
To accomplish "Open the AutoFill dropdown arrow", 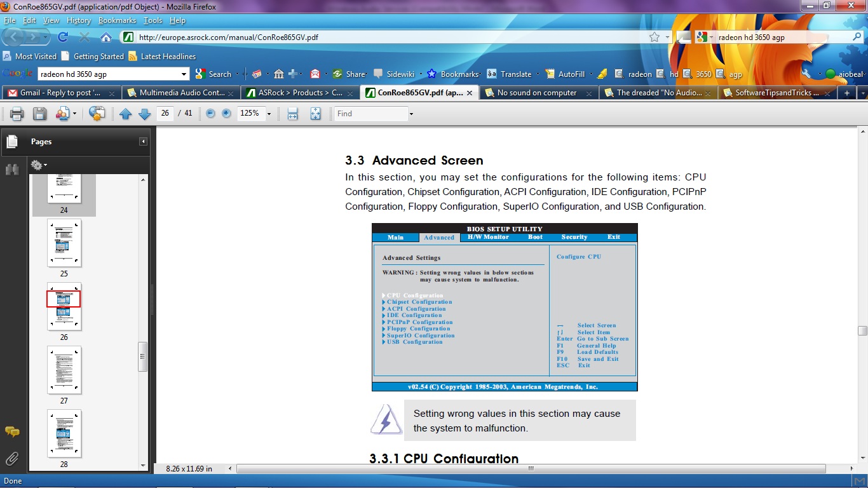I will tap(591, 74).
